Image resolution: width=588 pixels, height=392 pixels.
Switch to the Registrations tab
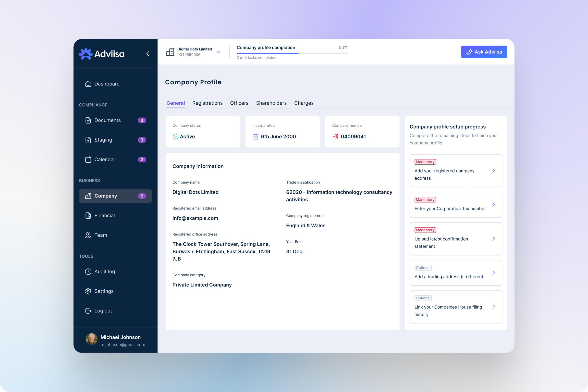click(x=207, y=103)
